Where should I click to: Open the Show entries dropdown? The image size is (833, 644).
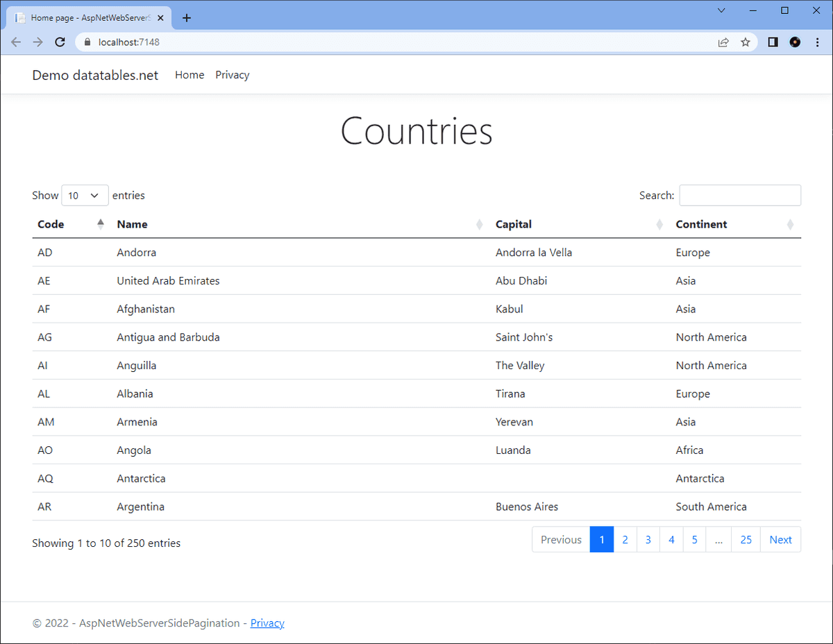pyautogui.click(x=85, y=195)
